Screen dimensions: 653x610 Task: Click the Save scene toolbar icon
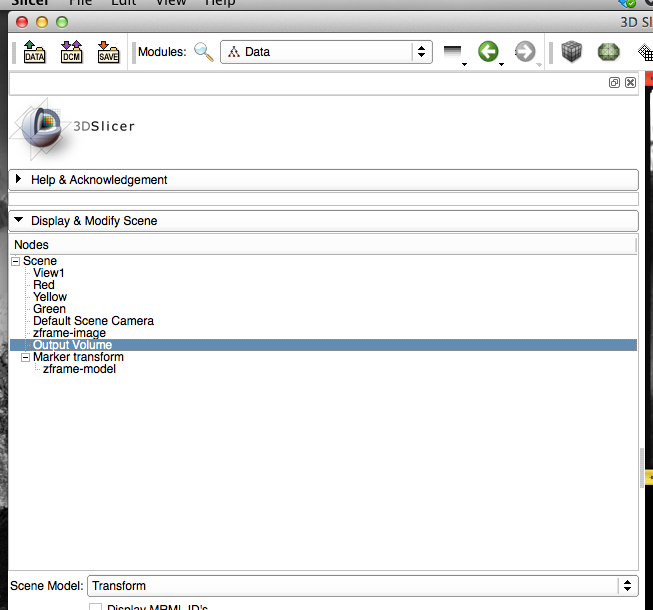tap(108, 52)
